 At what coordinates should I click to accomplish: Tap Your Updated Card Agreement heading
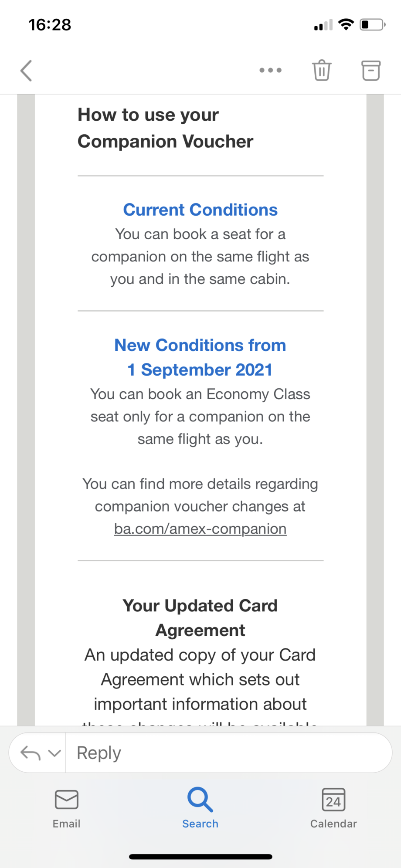200,618
